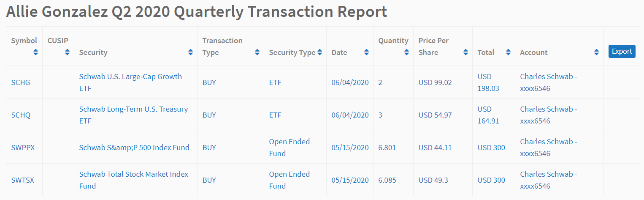Open Schwab U.S. Large-Cap Growth ETF link
The image size is (644, 200).
click(x=130, y=82)
